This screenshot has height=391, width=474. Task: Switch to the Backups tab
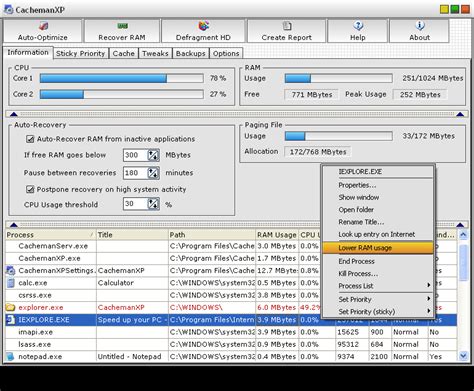coord(191,53)
